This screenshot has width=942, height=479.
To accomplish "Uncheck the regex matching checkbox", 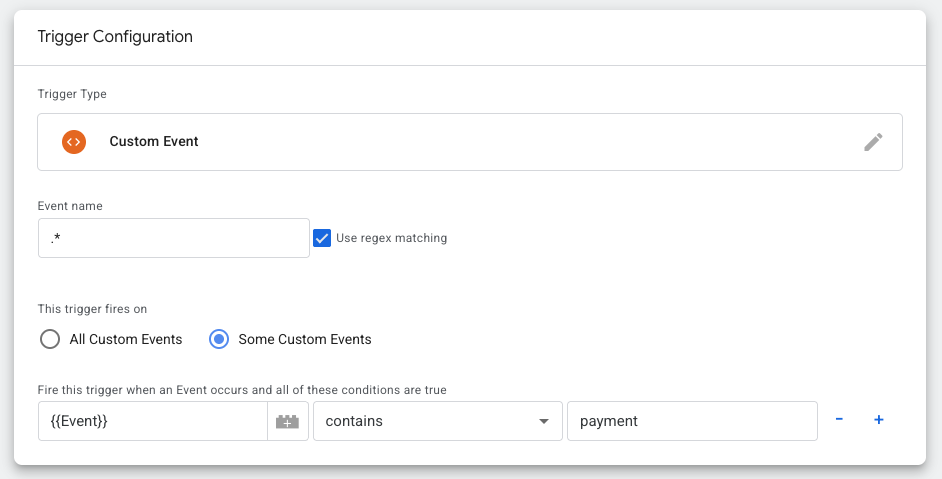I will [322, 238].
